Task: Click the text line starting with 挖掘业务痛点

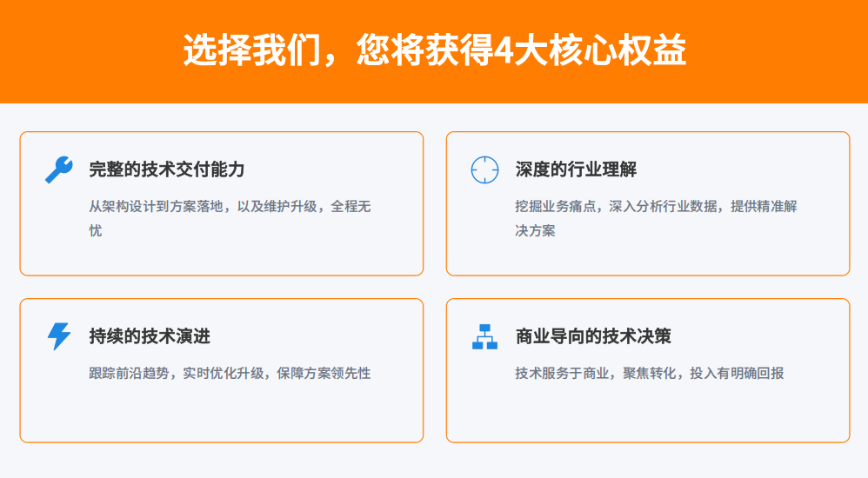Action: (x=656, y=207)
